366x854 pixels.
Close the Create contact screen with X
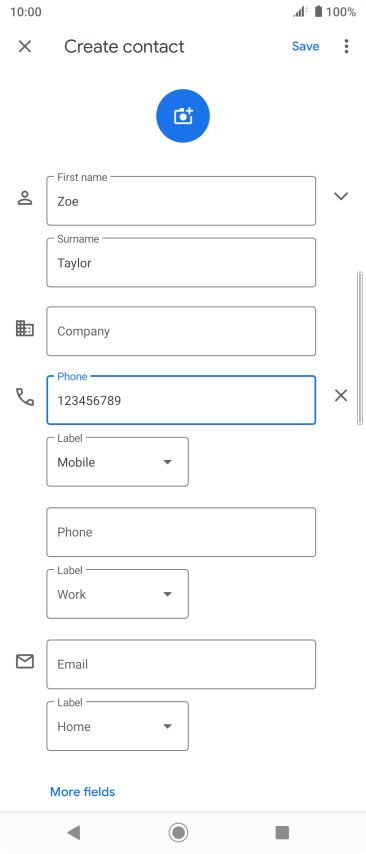tap(25, 46)
